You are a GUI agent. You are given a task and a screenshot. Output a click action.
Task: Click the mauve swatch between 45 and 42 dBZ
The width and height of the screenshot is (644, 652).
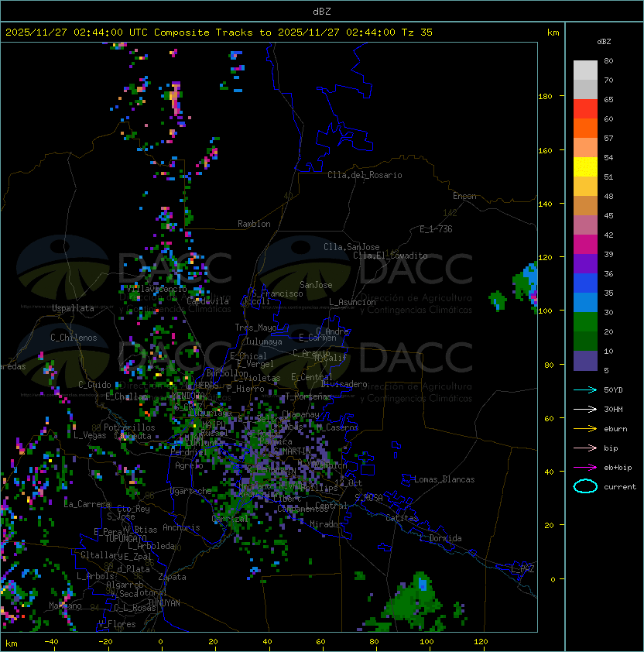coord(585,225)
